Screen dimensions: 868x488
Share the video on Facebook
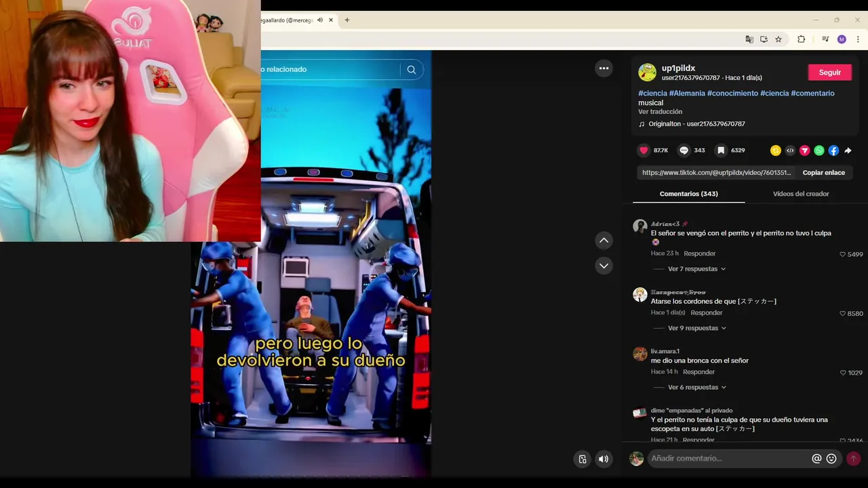pyautogui.click(x=833, y=150)
